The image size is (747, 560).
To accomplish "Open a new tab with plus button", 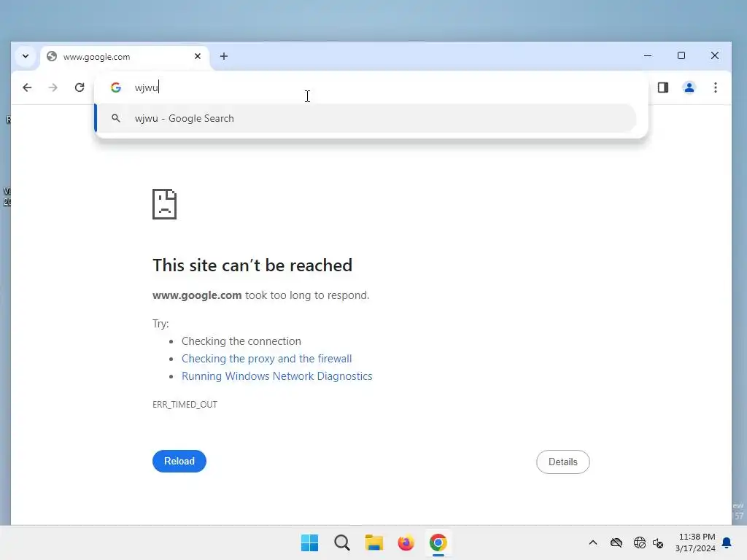I will (224, 56).
